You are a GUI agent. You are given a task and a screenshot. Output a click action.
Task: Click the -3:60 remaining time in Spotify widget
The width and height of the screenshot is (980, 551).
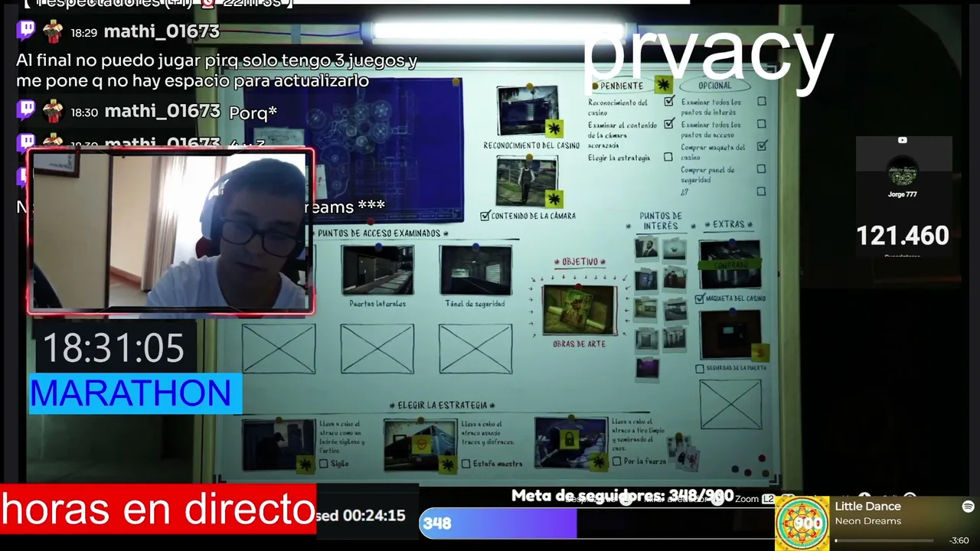point(959,541)
